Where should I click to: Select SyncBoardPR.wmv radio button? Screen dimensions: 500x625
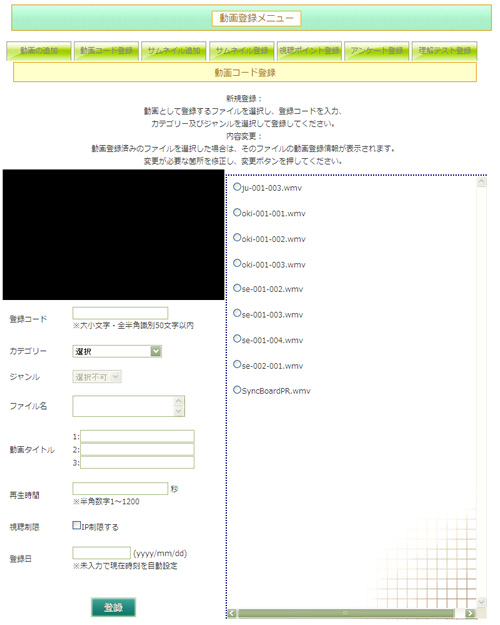237,390
